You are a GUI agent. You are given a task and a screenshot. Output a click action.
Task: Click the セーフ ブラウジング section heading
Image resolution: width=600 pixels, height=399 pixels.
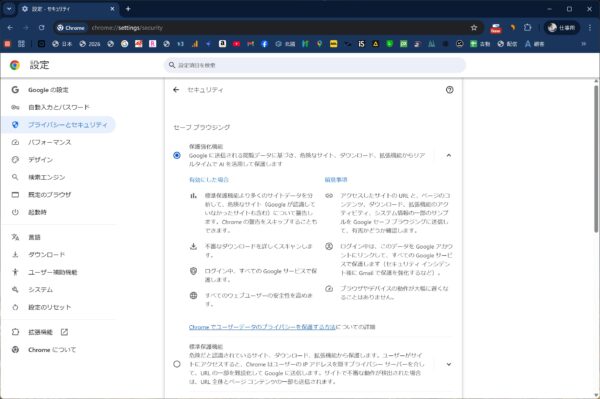click(x=202, y=127)
